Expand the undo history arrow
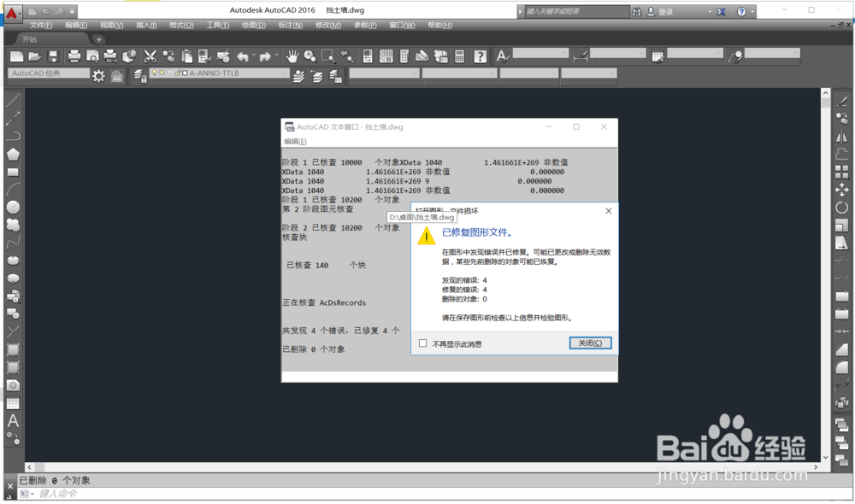 point(254,56)
